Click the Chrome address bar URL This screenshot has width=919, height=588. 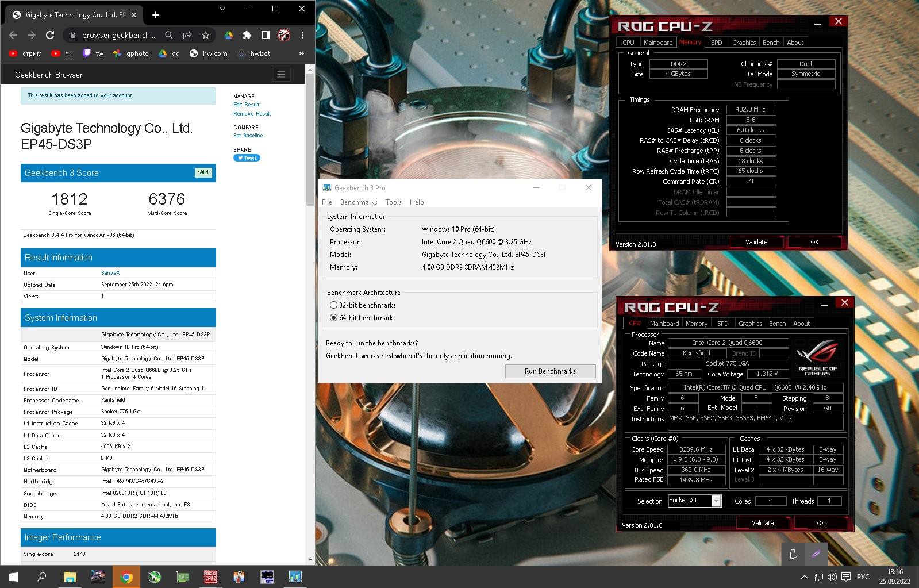pyautogui.click(x=119, y=35)
